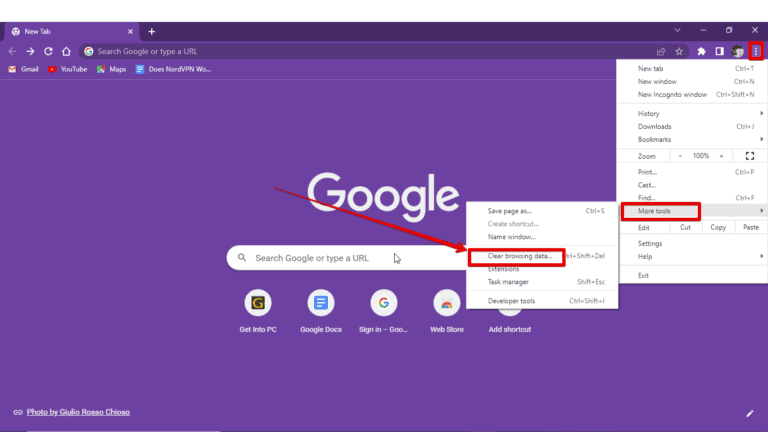Select New window menu item
The image size is (768, 432).
(693, 81)
